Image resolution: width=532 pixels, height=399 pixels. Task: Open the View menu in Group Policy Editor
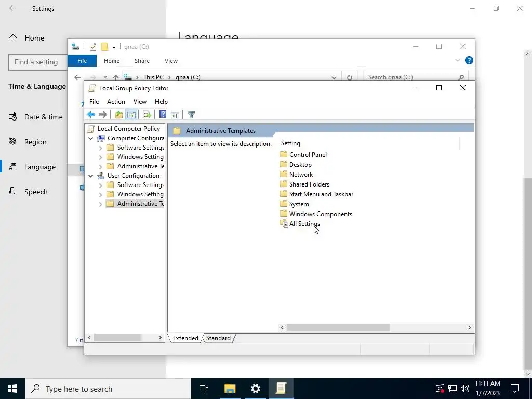pos(140,102)
